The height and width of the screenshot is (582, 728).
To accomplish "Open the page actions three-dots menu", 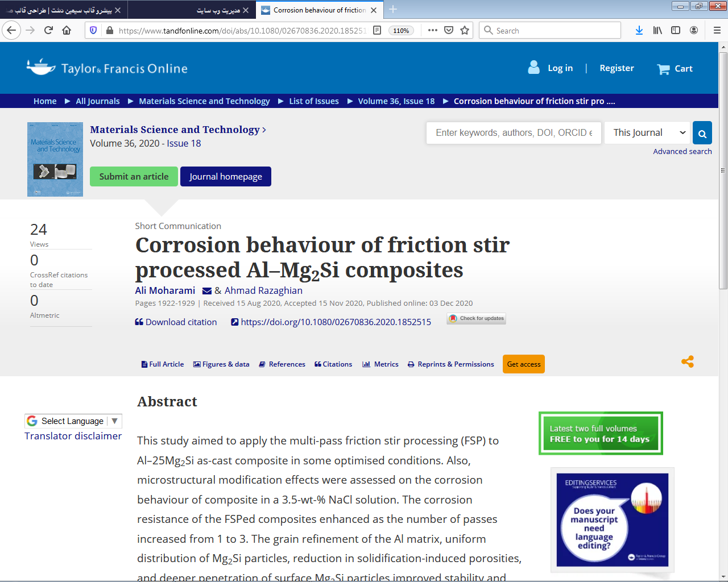I will (x=433, y=30).
